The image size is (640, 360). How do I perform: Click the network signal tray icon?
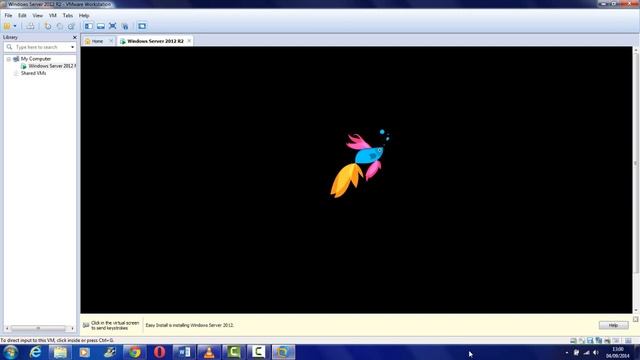pyautogui.click(x=587, y=353)
